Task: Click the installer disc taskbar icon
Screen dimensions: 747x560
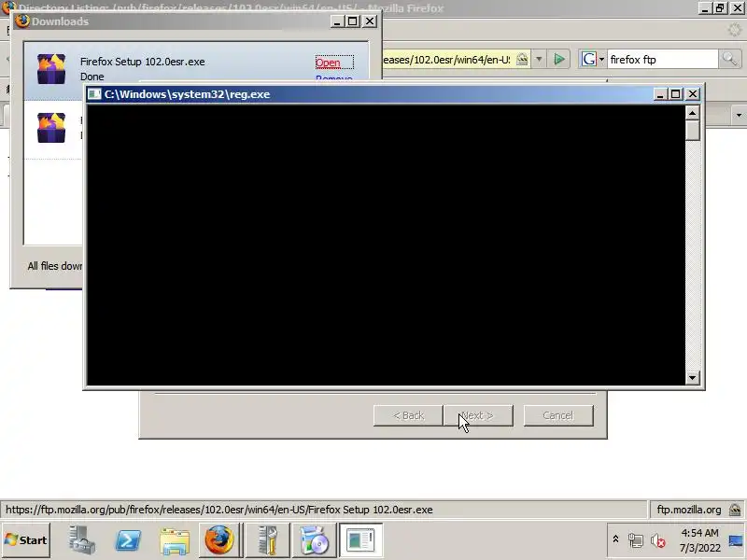Action: [x=314, y=540]
